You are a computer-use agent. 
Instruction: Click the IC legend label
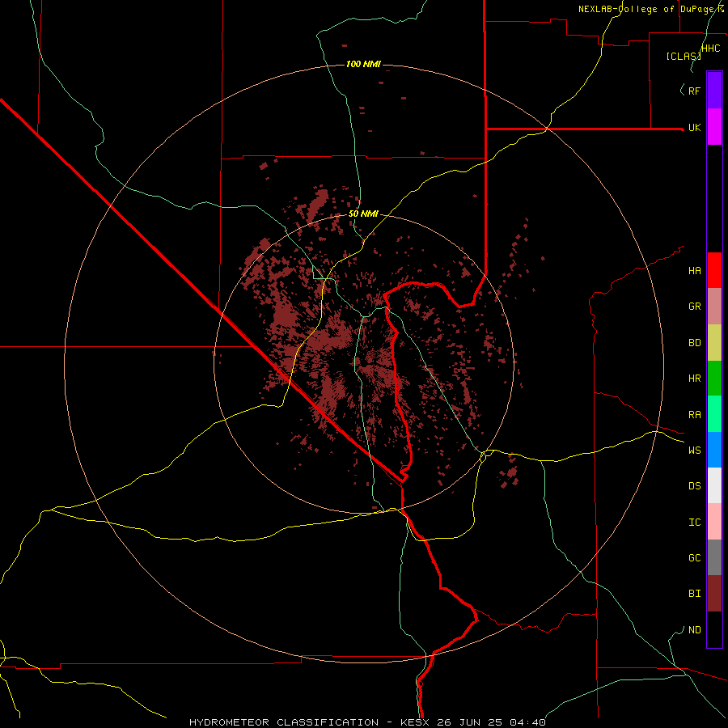[694, 523]
